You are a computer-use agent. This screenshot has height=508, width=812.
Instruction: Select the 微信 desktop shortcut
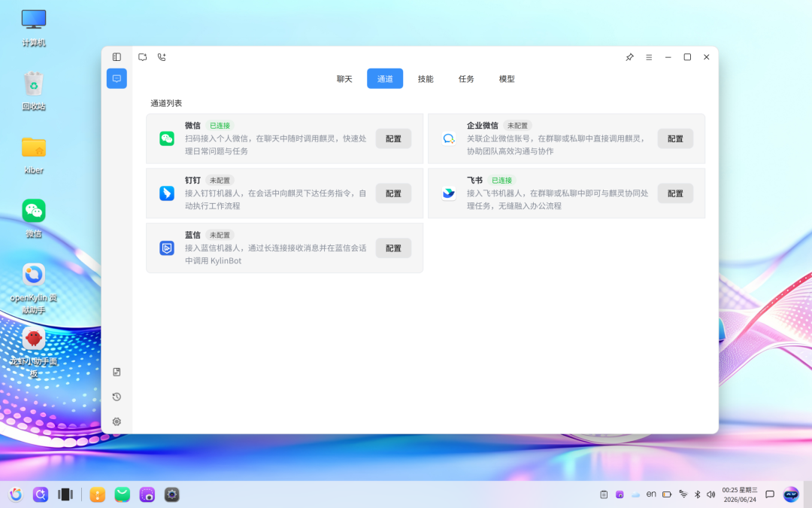point(34,219)
